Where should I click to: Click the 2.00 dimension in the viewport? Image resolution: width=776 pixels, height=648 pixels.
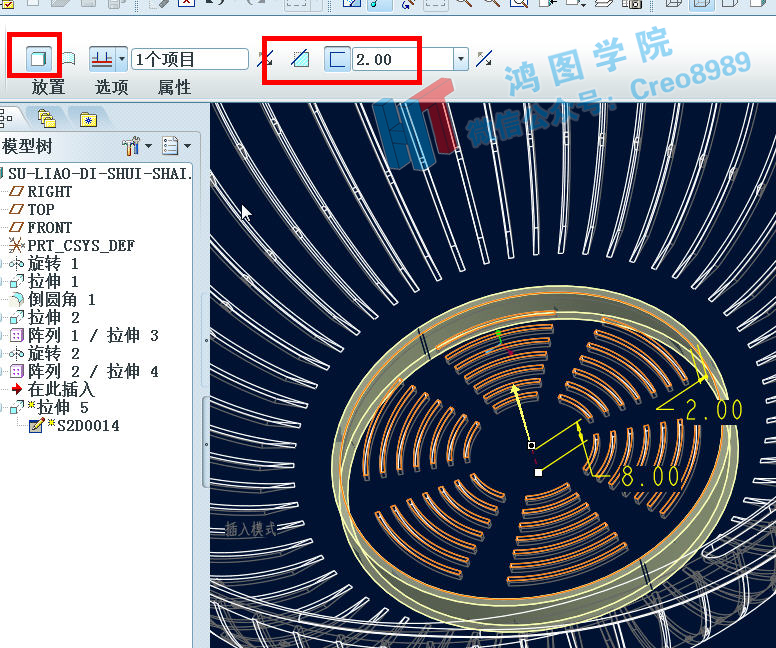714,410
